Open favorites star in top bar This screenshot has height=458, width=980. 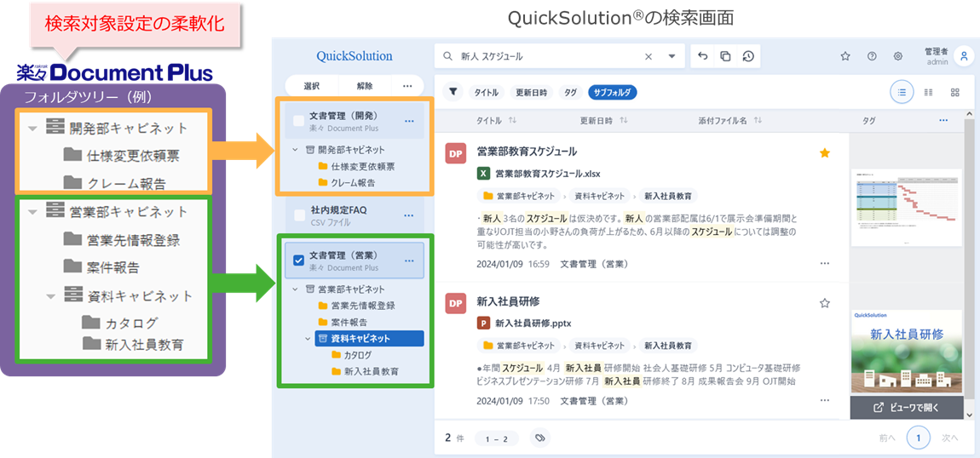coord(845,56)
